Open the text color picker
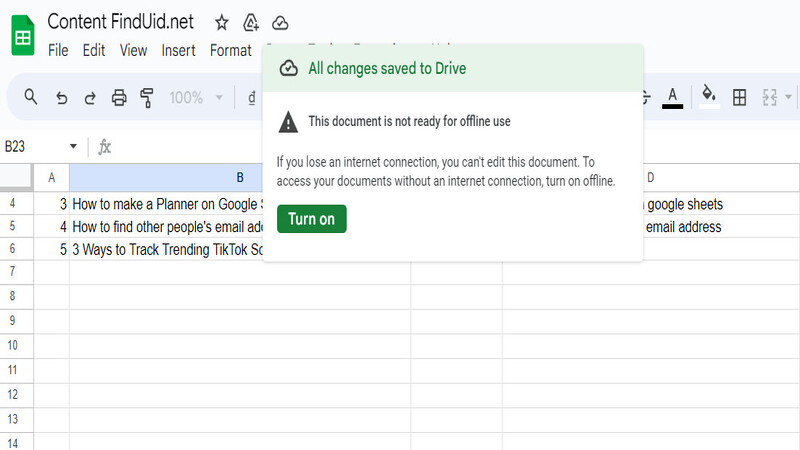 click(x=672, y=97)
